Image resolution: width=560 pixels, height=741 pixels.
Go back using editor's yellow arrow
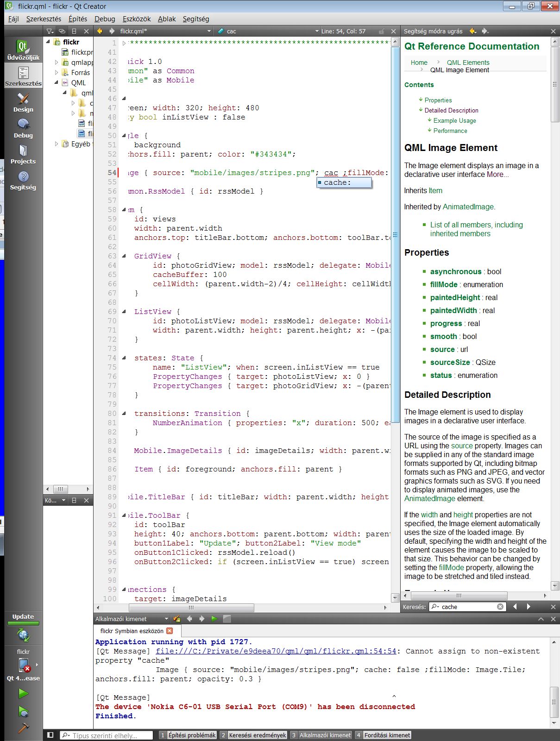coord(99,31)
